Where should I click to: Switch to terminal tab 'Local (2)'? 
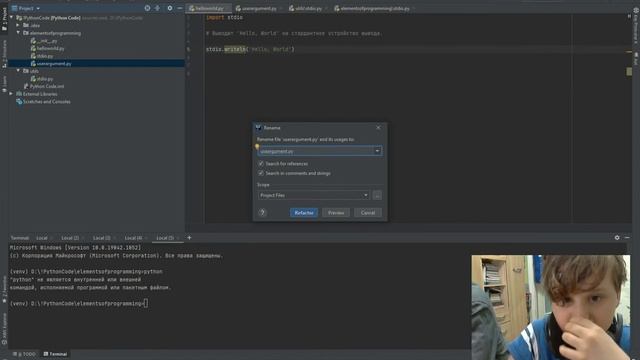pyautogui.click(x=70, y=238)
